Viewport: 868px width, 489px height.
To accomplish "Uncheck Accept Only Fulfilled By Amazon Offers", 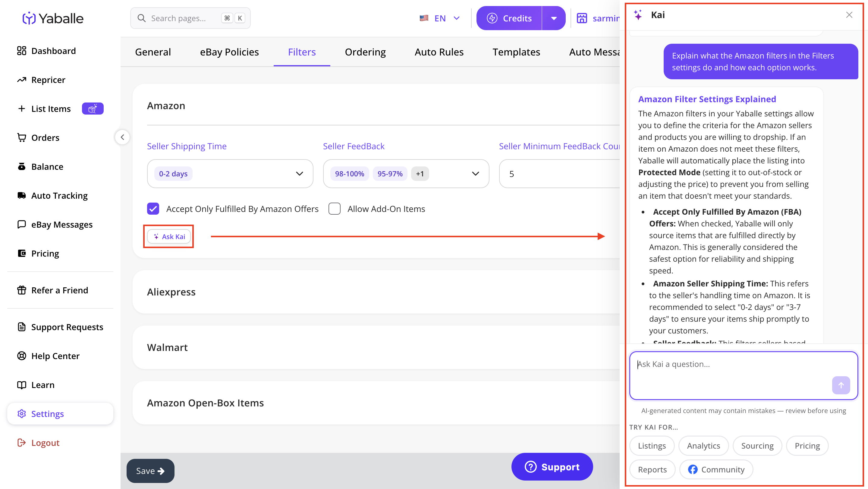I will [153, 209].
